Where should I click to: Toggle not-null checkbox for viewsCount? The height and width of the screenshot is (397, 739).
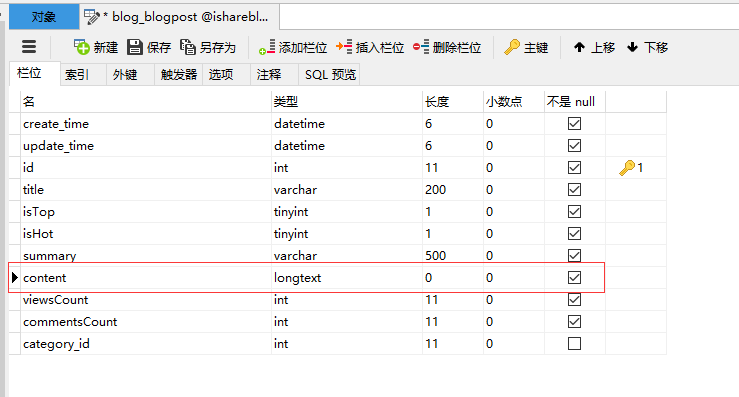(x=574, y=300)
